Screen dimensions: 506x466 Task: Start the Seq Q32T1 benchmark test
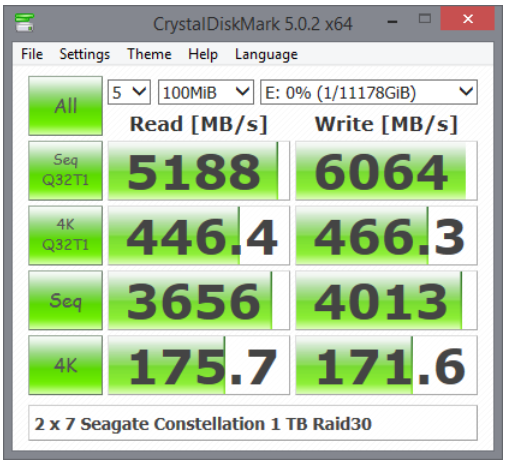pyautogui.click(x=65, y=171)
